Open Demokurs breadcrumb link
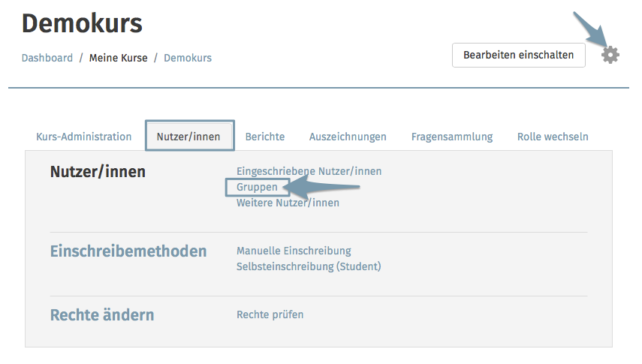Screen dimensions: 642x364 click(x=188, y=58)
